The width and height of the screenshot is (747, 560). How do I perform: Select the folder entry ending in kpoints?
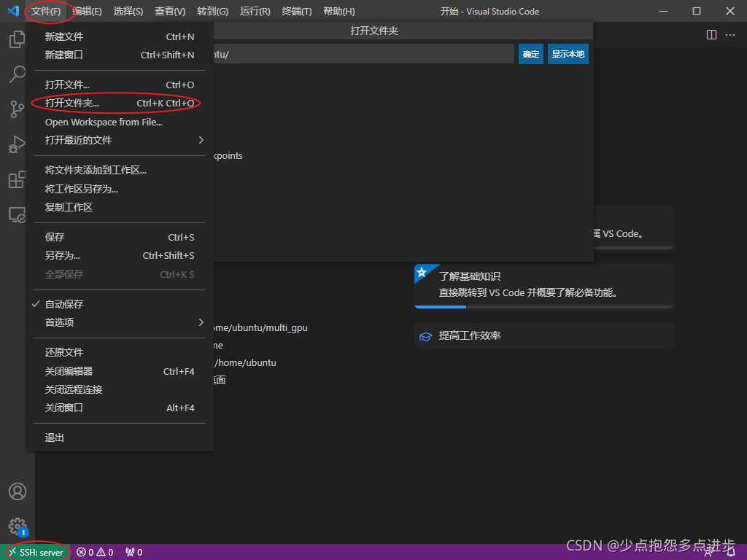(x=228, y=156)
